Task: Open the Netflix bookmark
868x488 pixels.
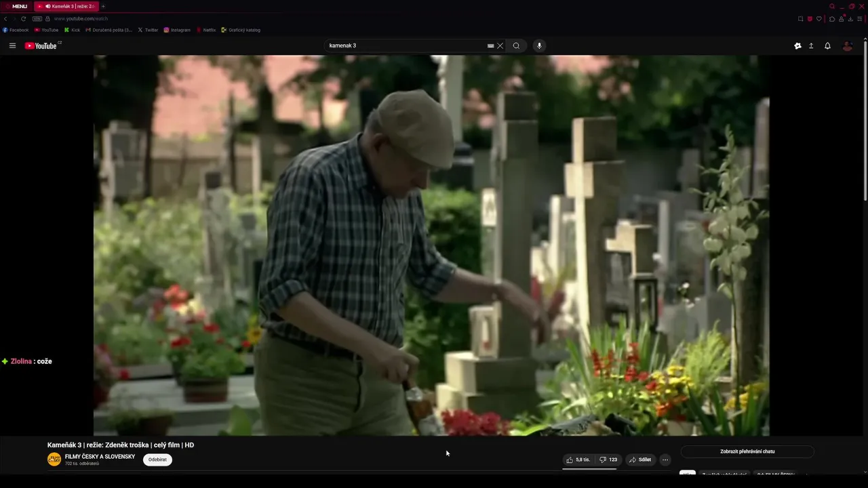Action: click(206, 30)
